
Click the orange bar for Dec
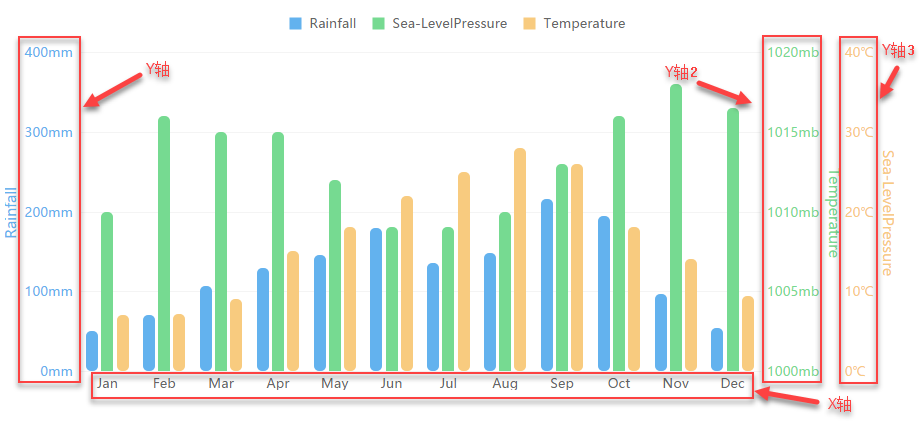748,333
